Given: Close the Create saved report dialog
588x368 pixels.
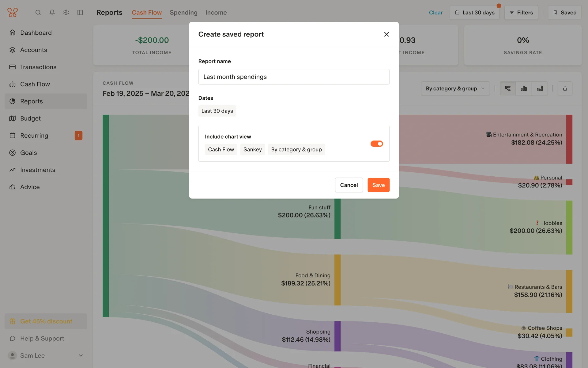Looking at the screenshot, I should point(386,34).
